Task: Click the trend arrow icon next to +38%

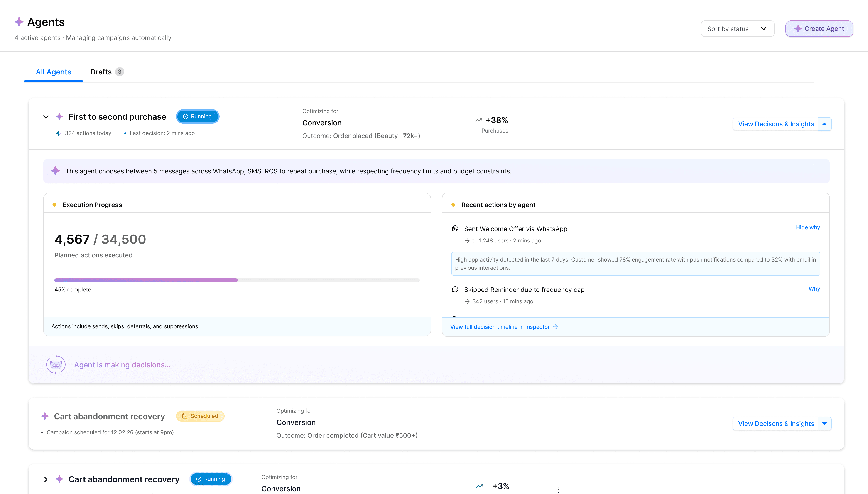Action: [478, 120]
